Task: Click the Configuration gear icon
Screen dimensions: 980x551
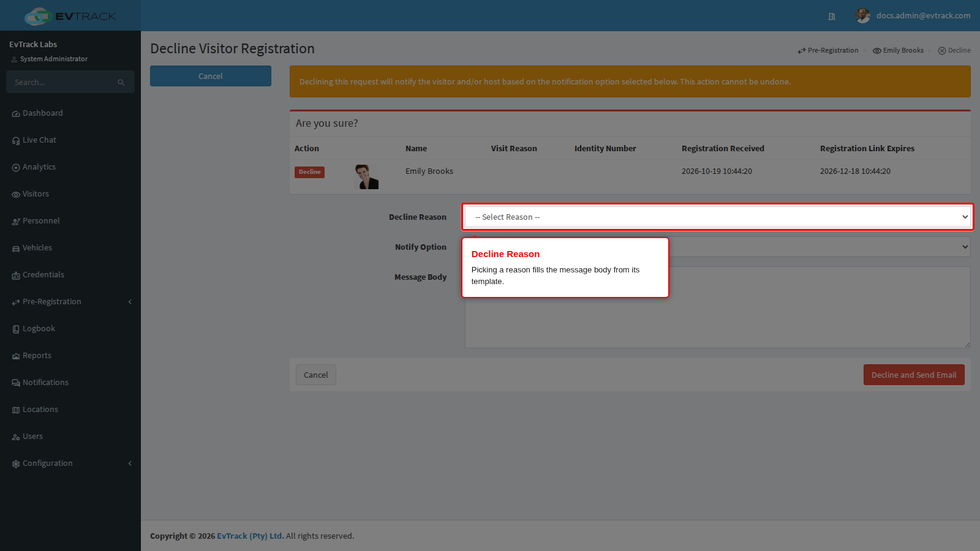Action: pyautogui.click(x=16, y=464)
